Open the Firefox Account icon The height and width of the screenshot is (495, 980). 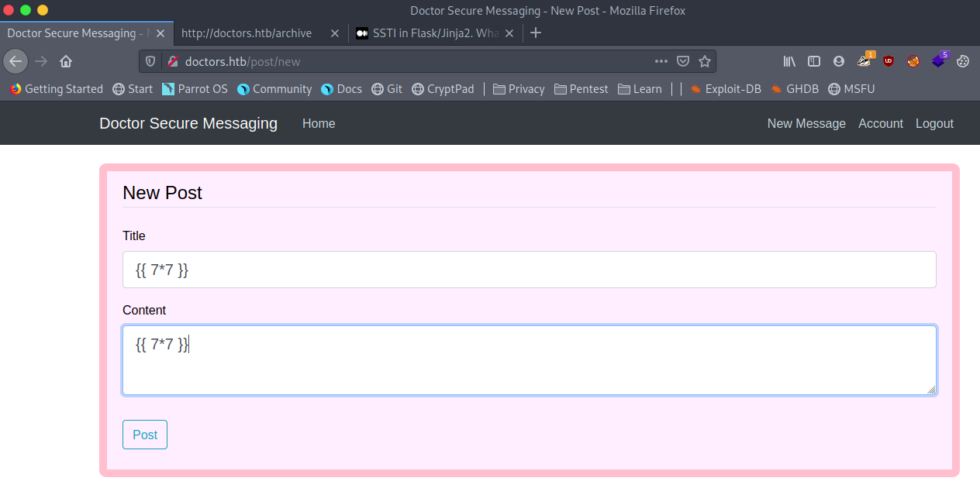coord(838,61)
